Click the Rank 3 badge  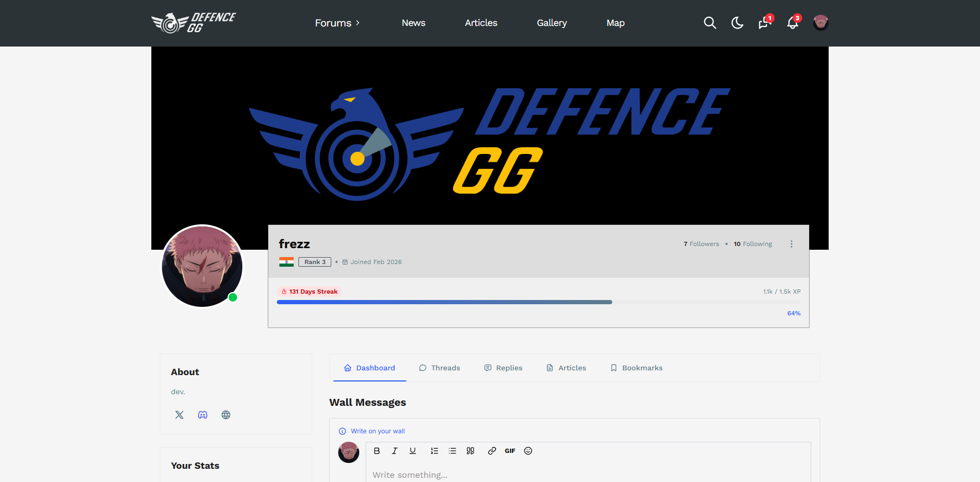point(315,262)
